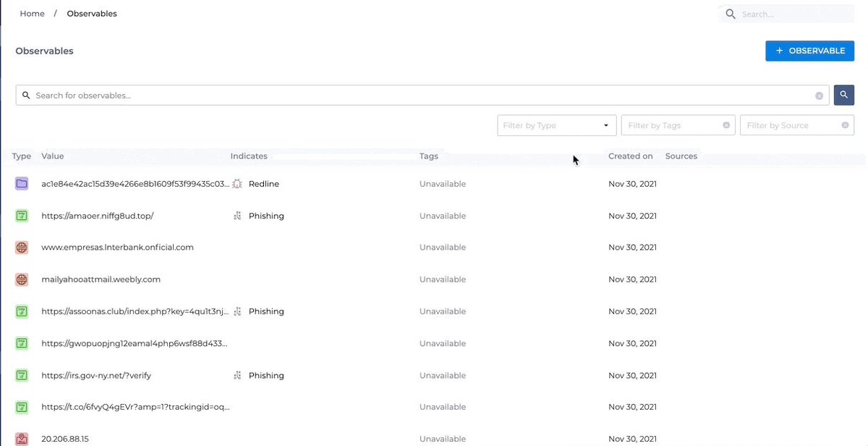868x446 pixels.
Task: Click the Tags column header
Action: click(x=429, y=156)
